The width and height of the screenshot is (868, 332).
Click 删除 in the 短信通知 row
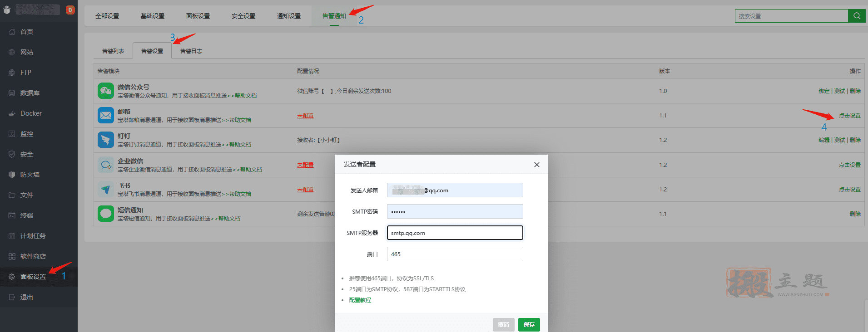click(x=855, y=214)
